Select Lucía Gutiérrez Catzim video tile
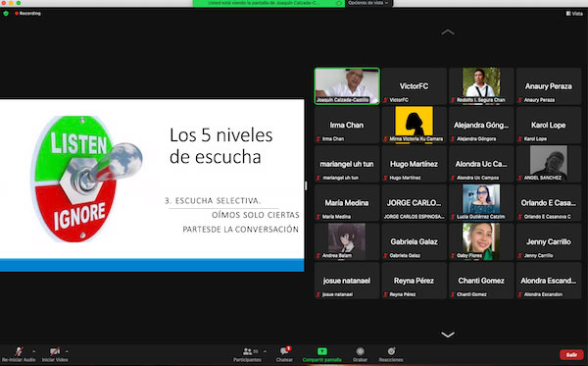This screenshot has width=588, height=366. 481,203
